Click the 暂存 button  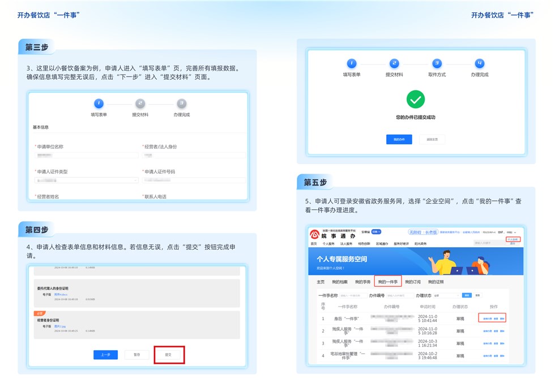[x=136, y=355]
